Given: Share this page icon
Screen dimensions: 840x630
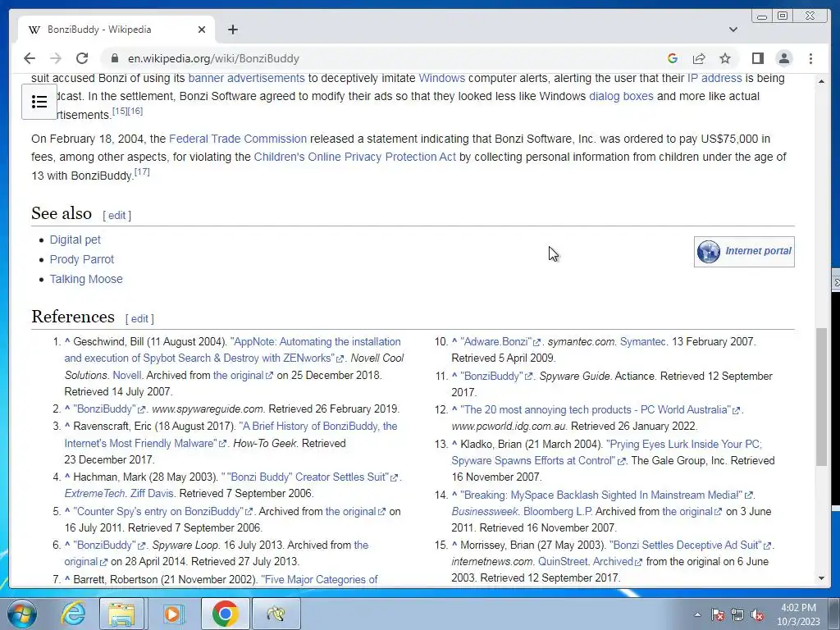Looking at the screenshot, I should [x=699, y=58].
